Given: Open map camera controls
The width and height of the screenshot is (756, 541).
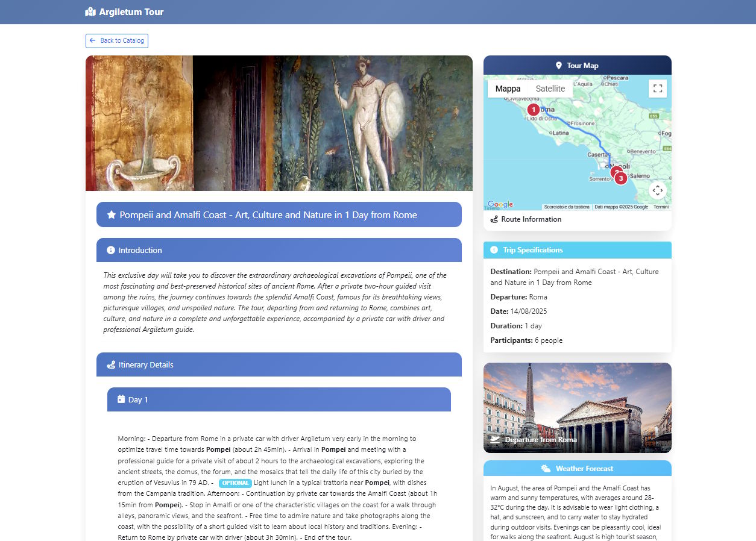Looking at the screenshot, I should coord(658,190).
